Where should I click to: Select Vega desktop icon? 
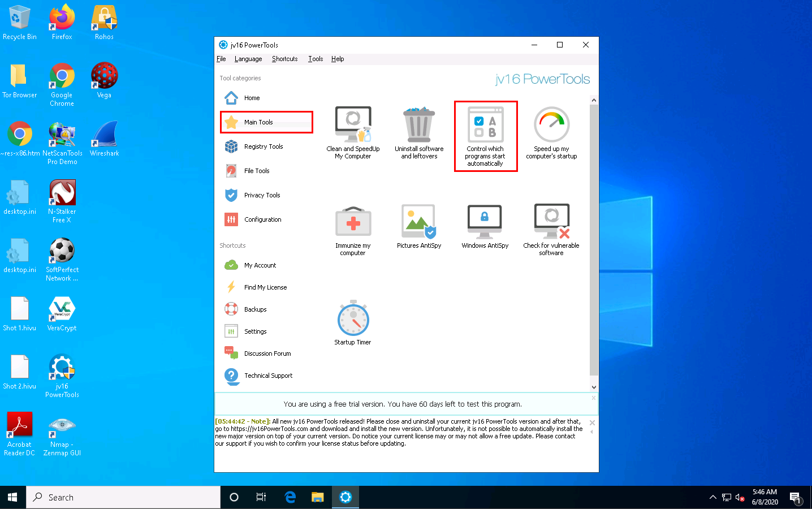pyautogui.click(x=104, y=80)
